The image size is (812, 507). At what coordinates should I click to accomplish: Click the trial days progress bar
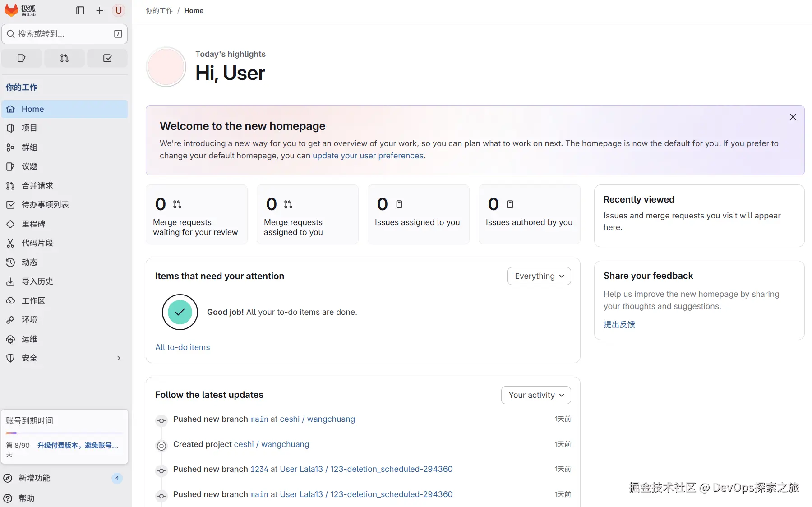point(65,433)
